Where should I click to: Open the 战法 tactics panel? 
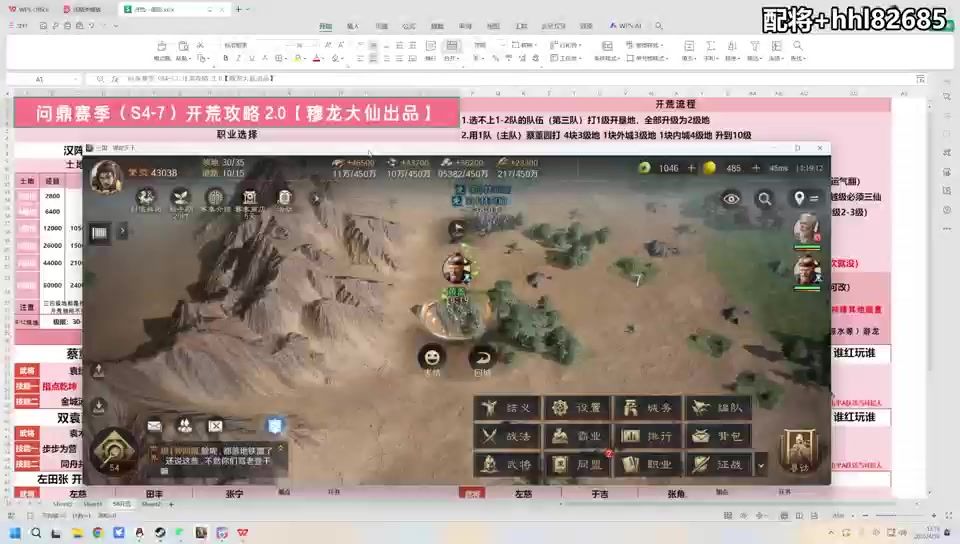(506, 436)
